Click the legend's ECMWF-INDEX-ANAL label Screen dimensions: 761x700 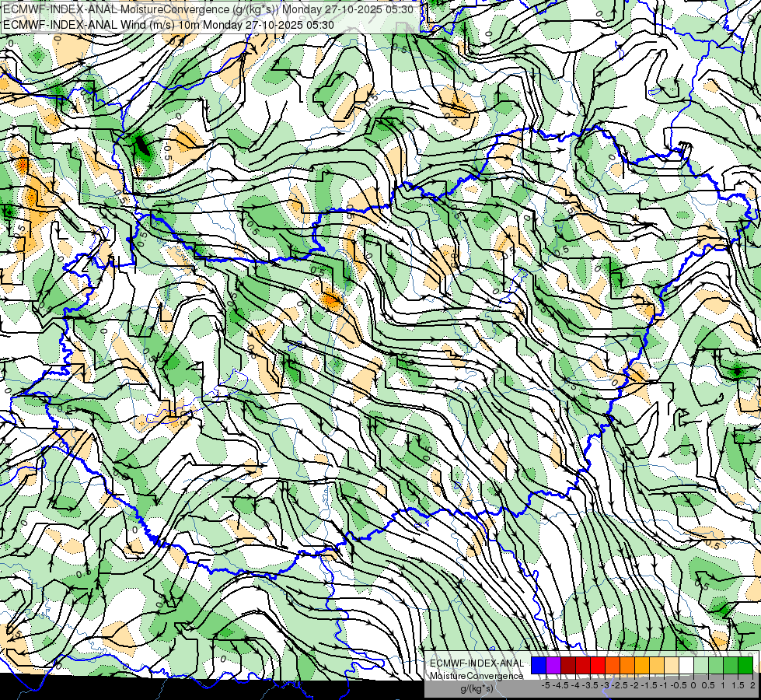(x=477, y=663)
